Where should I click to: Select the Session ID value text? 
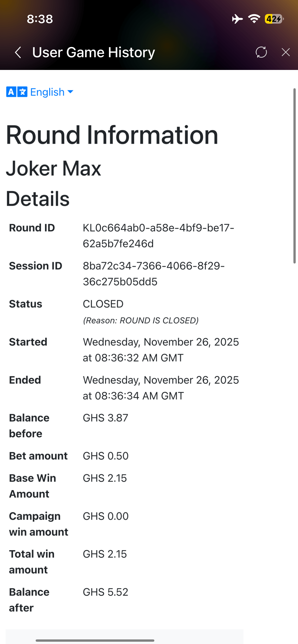154,274
